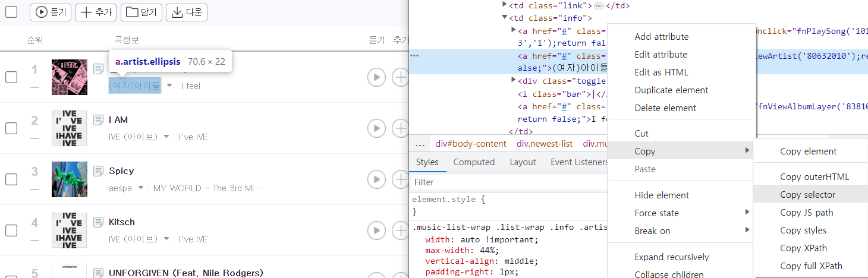Select Copy full XPath
Viewport: 868px width, 278px height.
pos(811,266)
